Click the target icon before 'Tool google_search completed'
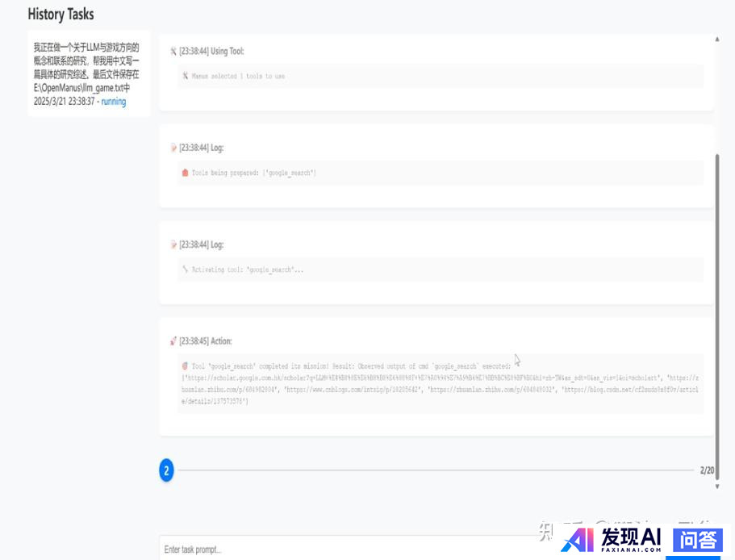735x560 pixels. pyautogui.click(x=185, y=366)
